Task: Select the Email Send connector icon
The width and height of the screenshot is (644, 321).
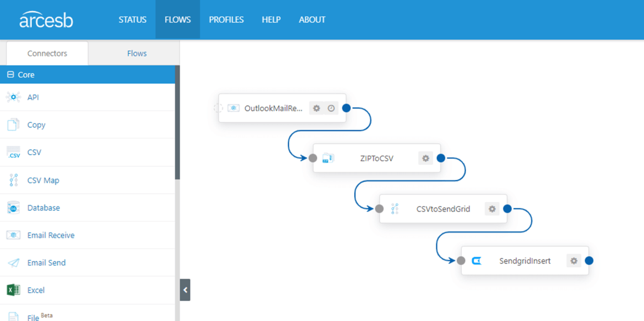Action: pos(13,262)
